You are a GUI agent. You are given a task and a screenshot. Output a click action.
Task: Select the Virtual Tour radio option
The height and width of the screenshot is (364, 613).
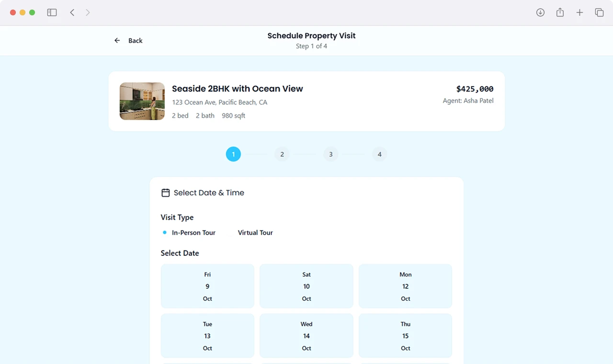coord(251,233)
